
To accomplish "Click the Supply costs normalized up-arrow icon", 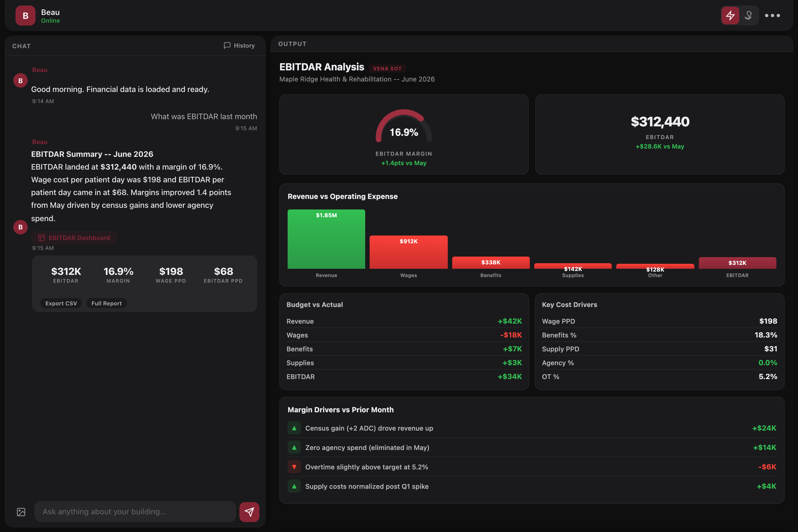I will tap(294, 486).
